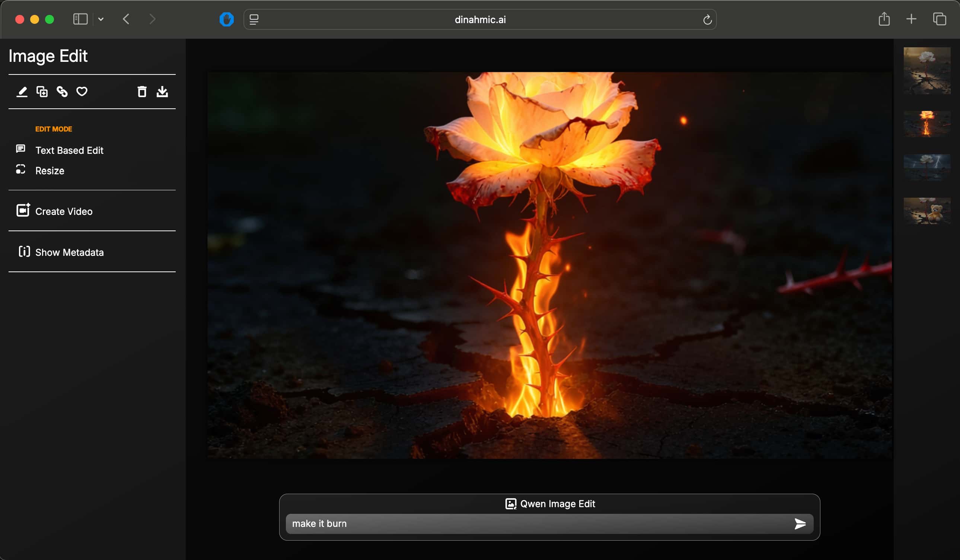Image resolution: width=960 pixels, height=560 pixels.
Task: Select Text Based Edit mode
Action: [x=69, y=150]
